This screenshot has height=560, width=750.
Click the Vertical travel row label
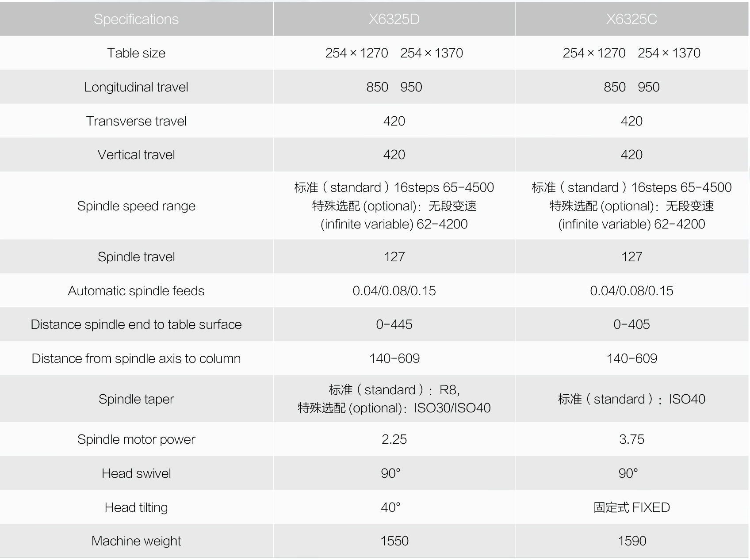click(136, 155)
